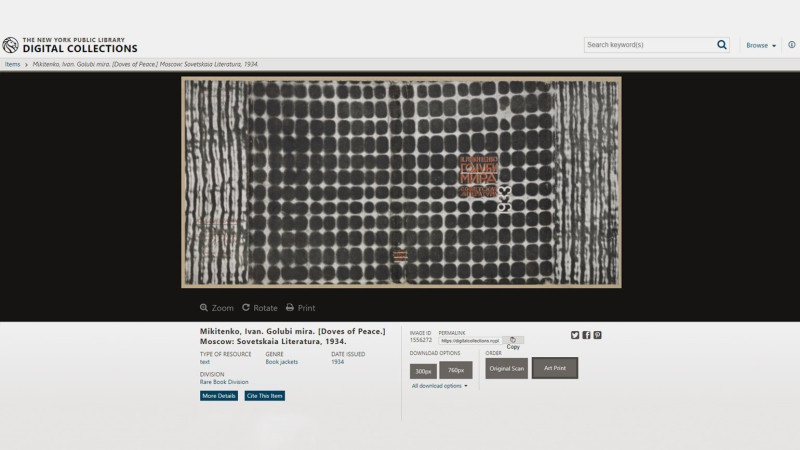
Task: Click the NYPL lion logo
Action: [x=10, y=45]
